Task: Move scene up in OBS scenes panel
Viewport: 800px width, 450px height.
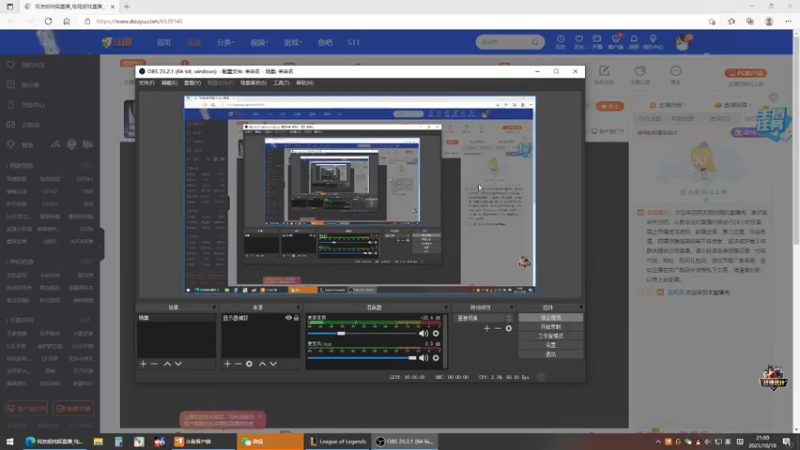Action: [167, 364]
